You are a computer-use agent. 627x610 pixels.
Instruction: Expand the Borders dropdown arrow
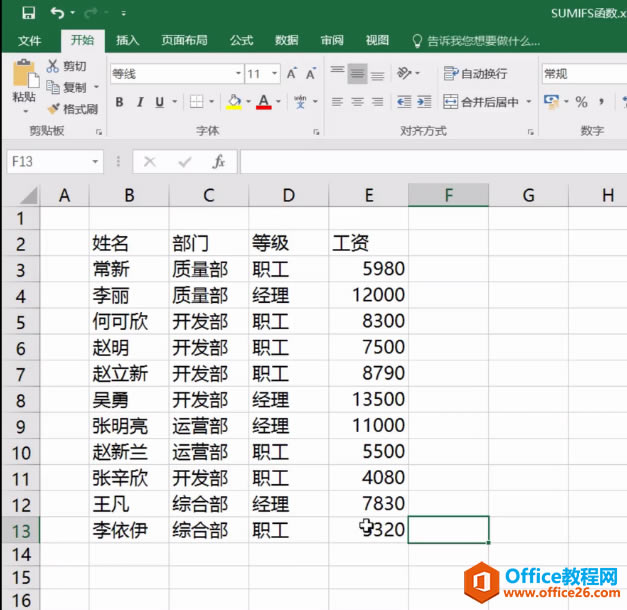pyautogui.click(x=212, y=102)
